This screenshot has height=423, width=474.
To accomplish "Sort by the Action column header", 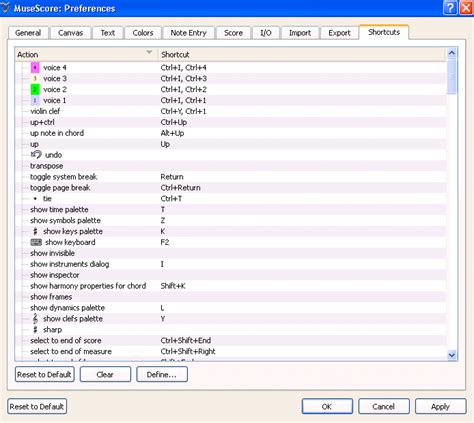I will point(86,55).
